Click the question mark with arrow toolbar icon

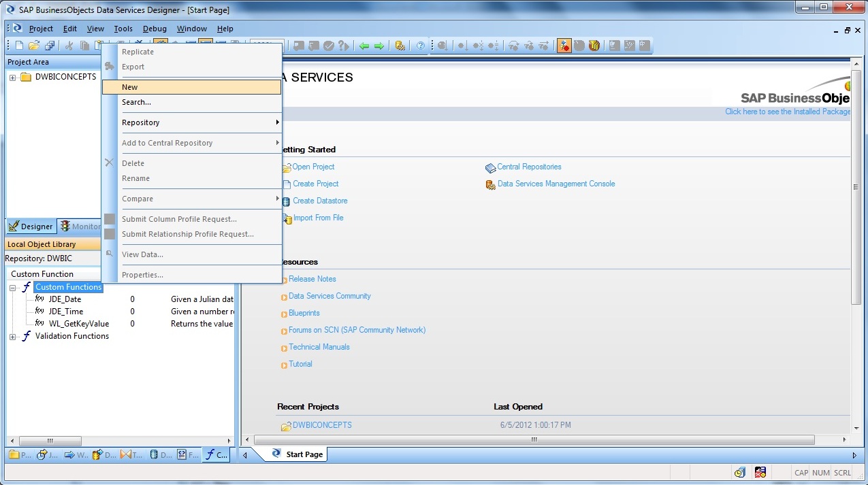pyautogui.click(x=344, y=46)
